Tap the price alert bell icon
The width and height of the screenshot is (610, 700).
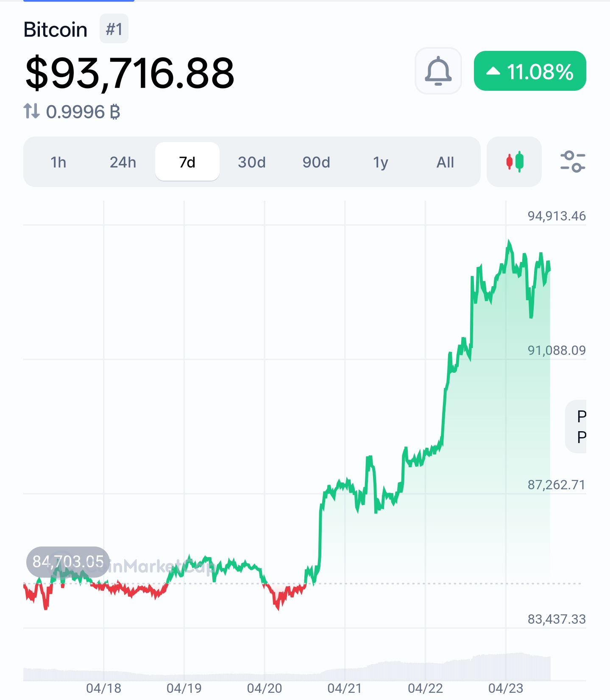[x=438, y=71]
